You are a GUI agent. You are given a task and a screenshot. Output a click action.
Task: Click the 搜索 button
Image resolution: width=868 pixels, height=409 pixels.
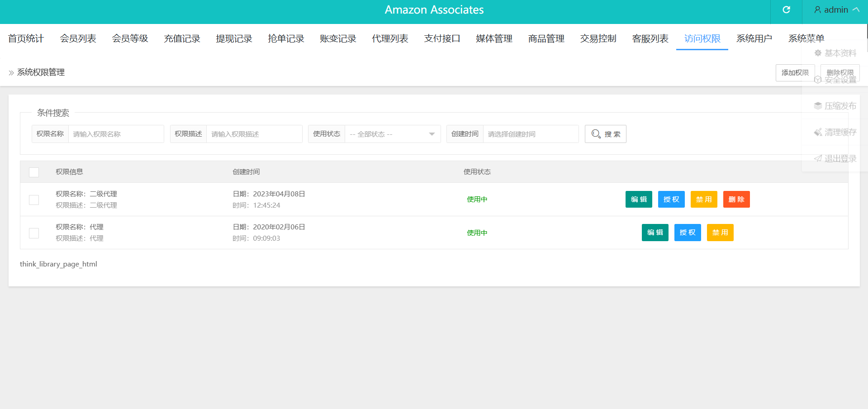coord(606,134)
